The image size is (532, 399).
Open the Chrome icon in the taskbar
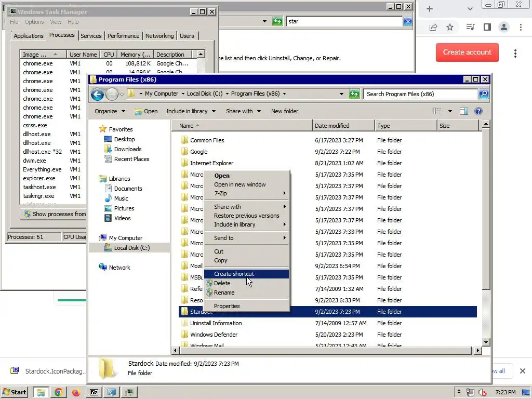pyautogui.click(x=58, y=393)
